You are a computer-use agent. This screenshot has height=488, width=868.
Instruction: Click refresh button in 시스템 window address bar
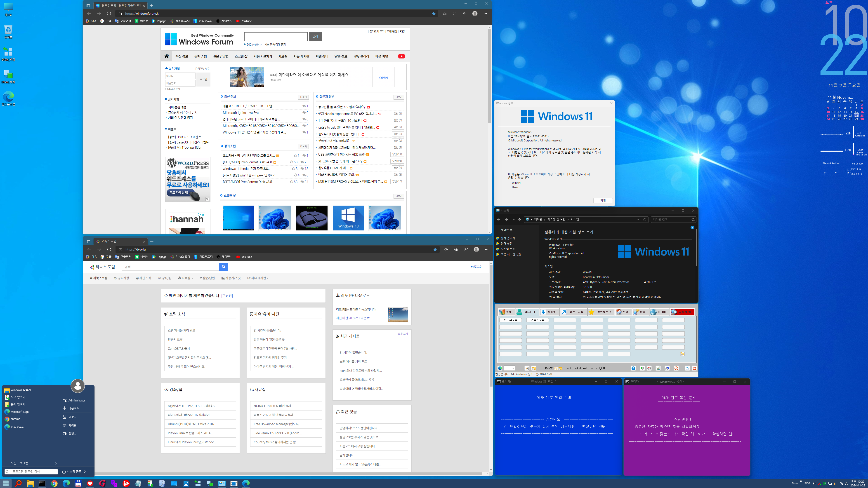645,220
